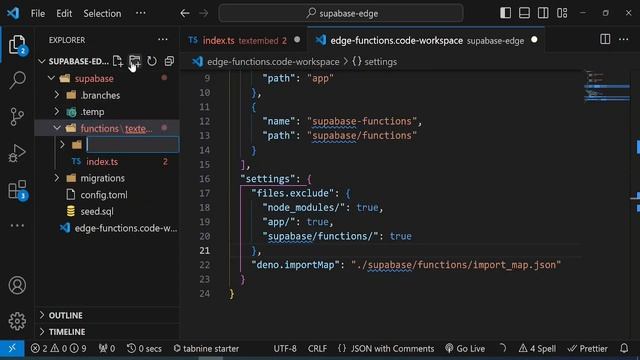Show errors and warnings problems panel
The height and width of the screenshot is (360, 640).
pos(58,349)
